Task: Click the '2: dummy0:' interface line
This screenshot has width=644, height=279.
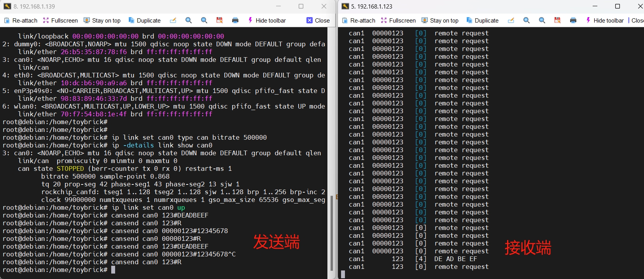Action: tap(164, 44)
